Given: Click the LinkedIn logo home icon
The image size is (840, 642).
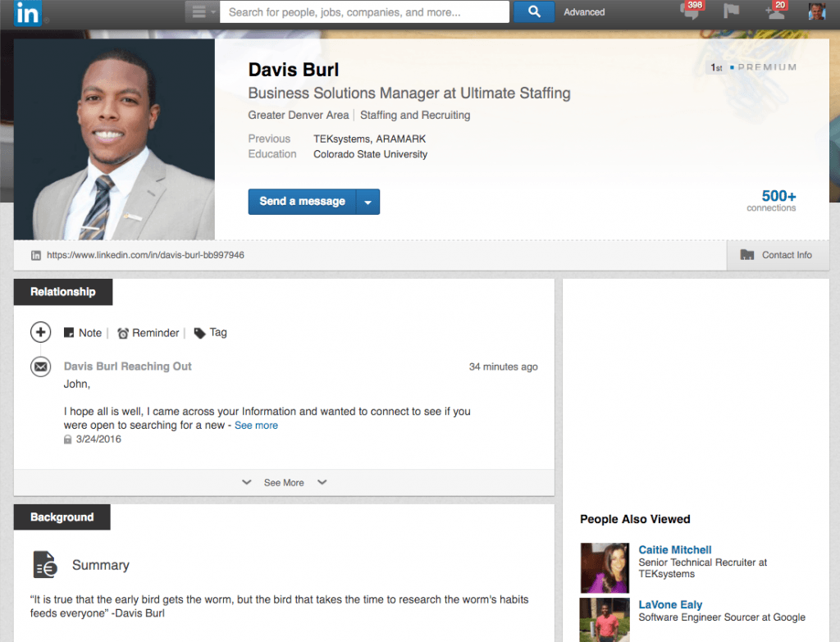Looking at the screenshot, I should pos(27,13).
